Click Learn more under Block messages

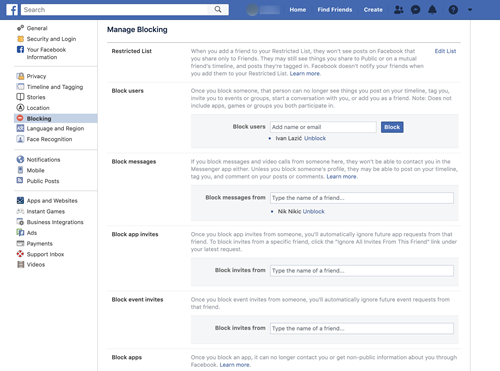click(x=341, y=177)
